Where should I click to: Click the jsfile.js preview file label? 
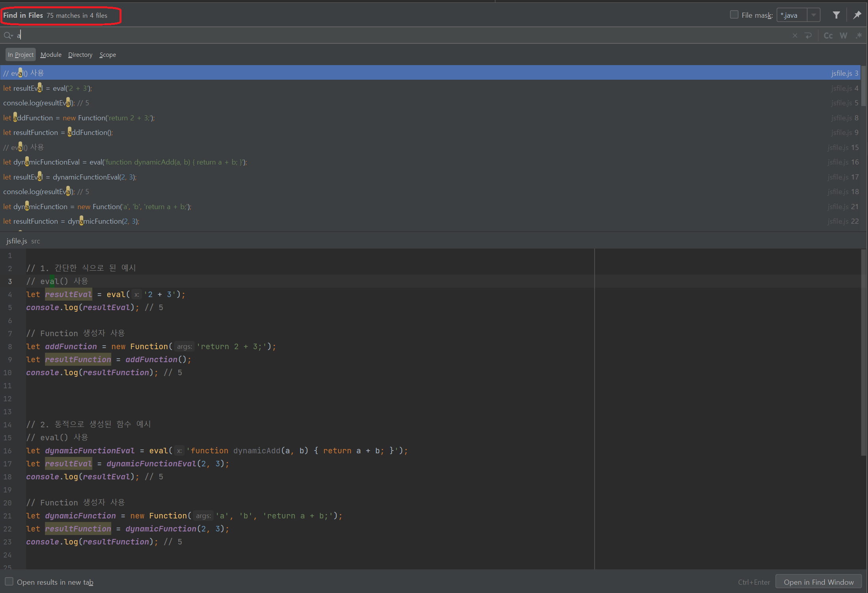pyautogui.click(x=17, y=241)
